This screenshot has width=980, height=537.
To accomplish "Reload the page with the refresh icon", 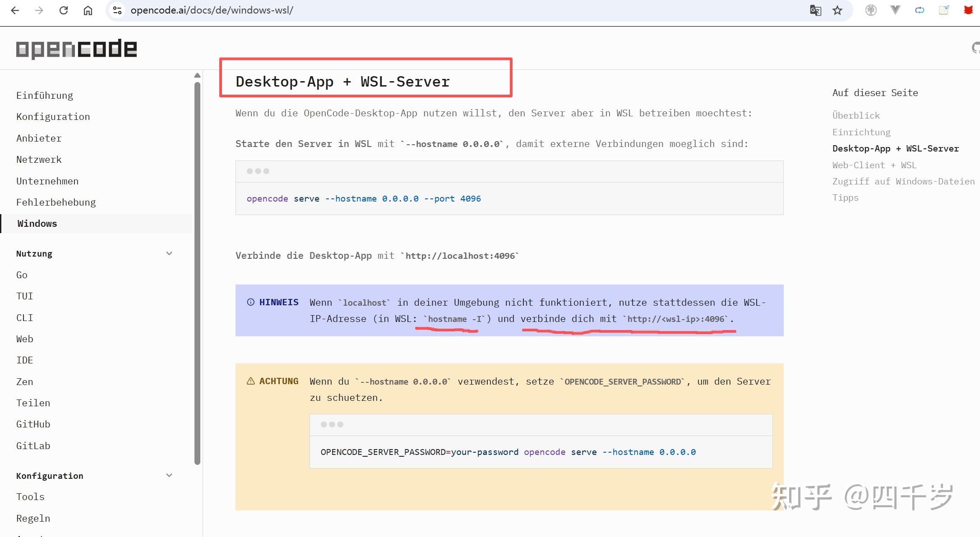I will coord(64,10).
